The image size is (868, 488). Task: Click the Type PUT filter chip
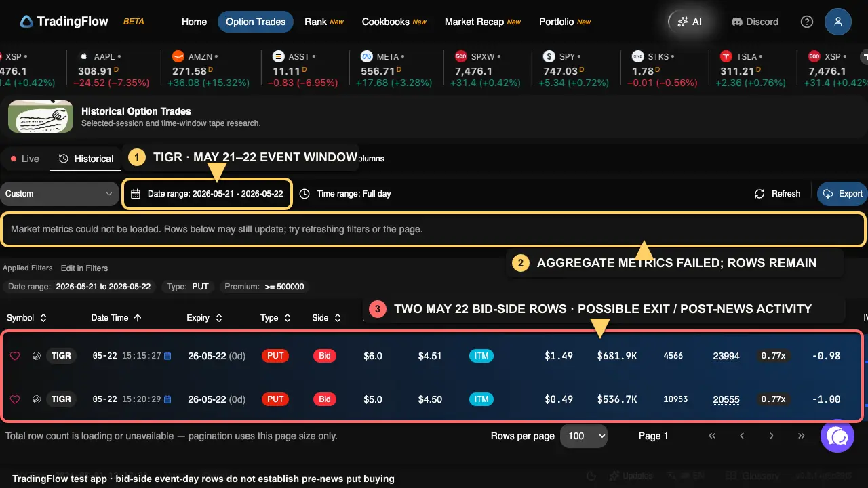[x=188, y=287]
